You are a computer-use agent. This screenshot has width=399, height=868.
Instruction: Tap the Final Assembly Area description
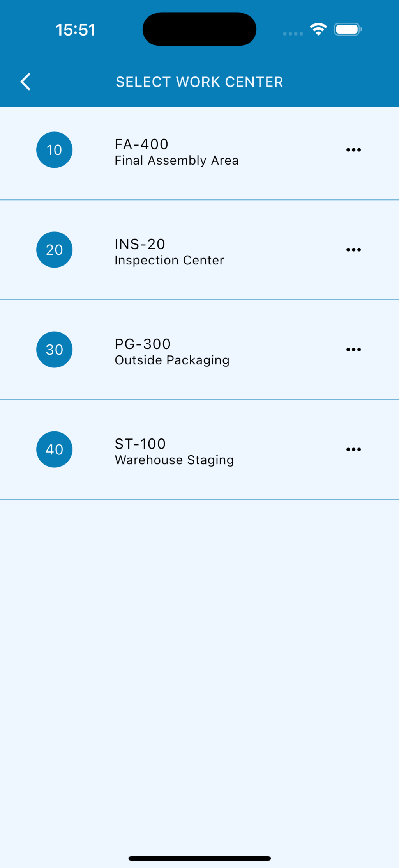(177, 161)
